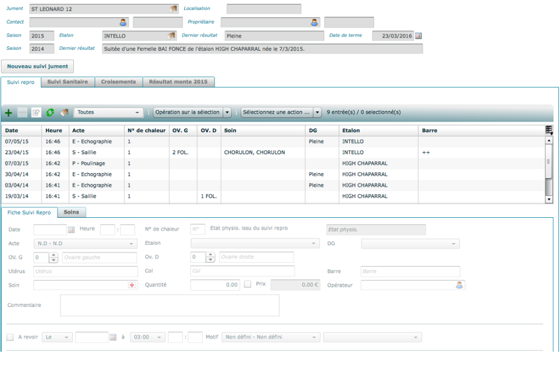Click the edit entry pencil icon

click(36, 113)
